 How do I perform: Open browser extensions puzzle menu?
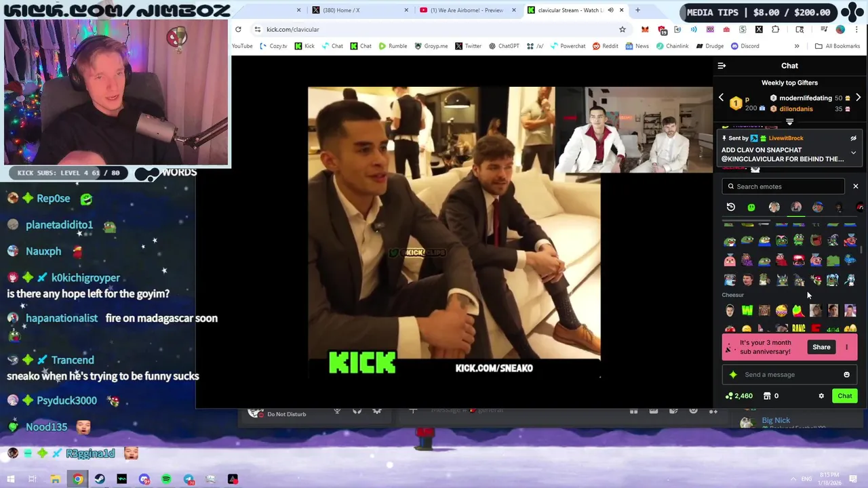point(775,29)
